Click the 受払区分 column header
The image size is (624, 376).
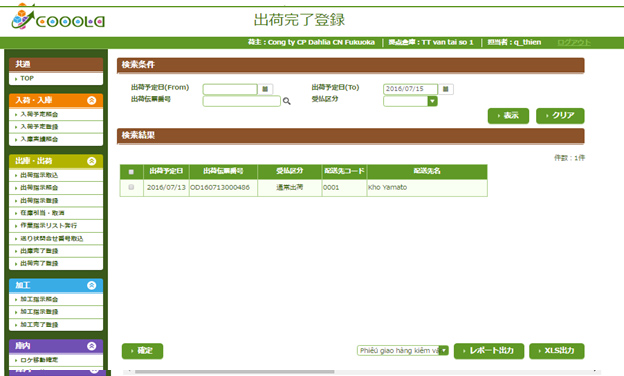(x=290, y=171)
